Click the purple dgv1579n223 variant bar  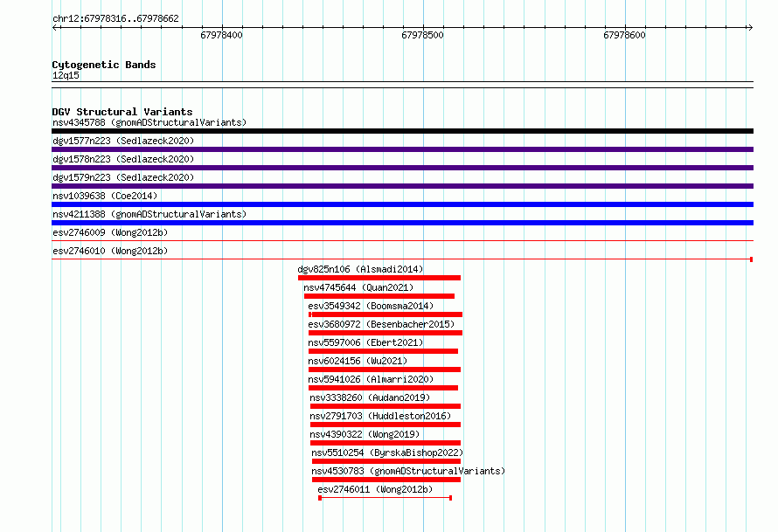pos(402,186)
